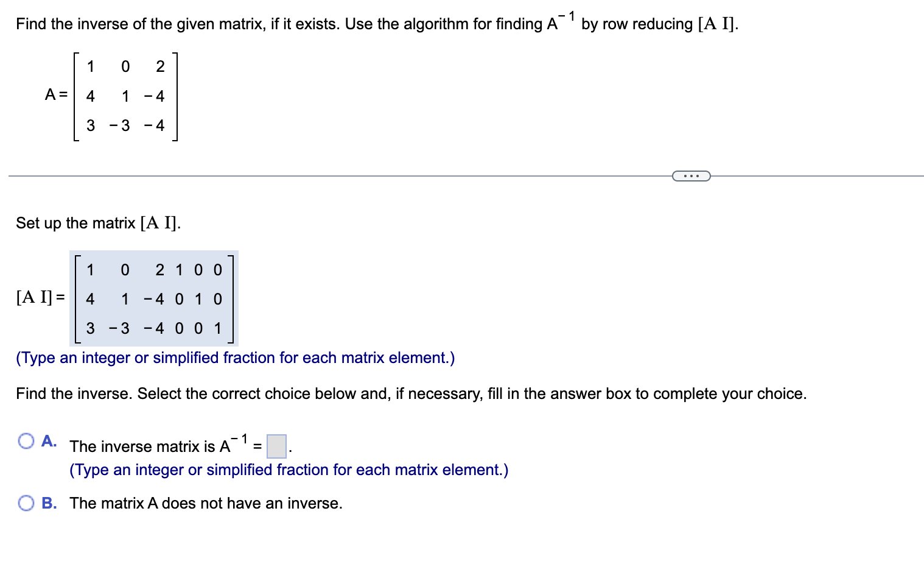Click the cell showing −3 in row three
The image size is (924, 564).
(x=119, y=328)
